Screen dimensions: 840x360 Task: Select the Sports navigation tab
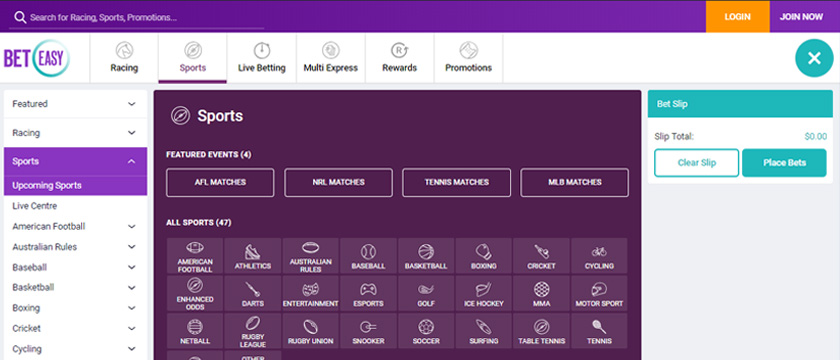(193, 58)
